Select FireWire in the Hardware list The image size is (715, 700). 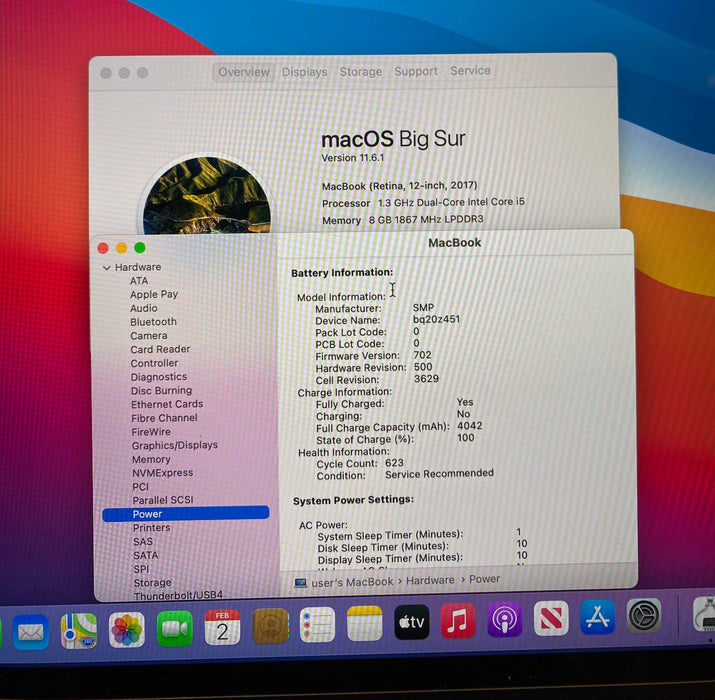tap(151, 432)
